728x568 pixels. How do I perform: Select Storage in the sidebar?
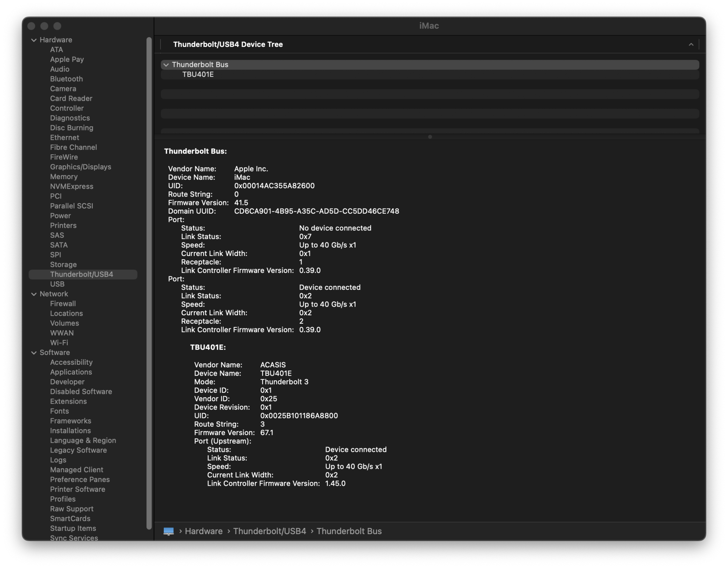[x=63, y=265]
